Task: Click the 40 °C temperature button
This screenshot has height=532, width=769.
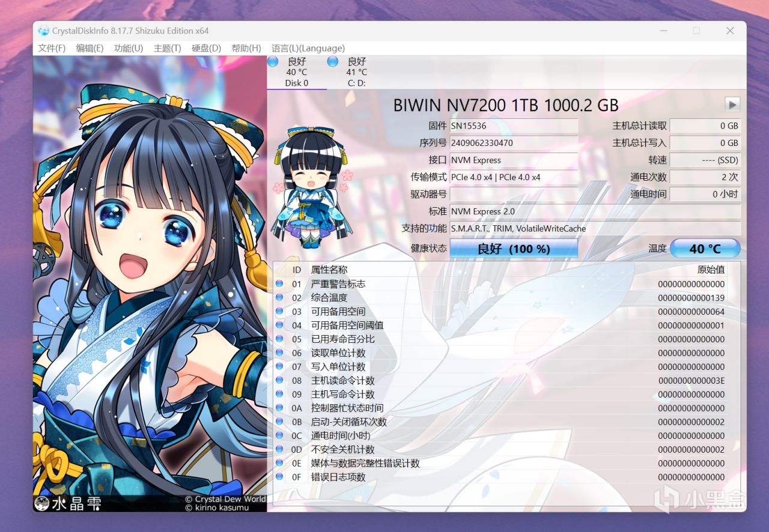Action: click(705, 249)
